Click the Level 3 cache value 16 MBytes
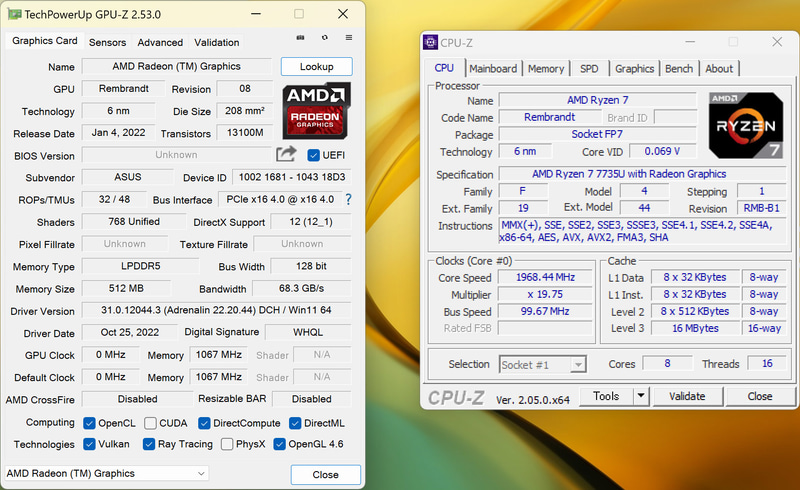Screen dimensions: 800x490 (695, 328)
